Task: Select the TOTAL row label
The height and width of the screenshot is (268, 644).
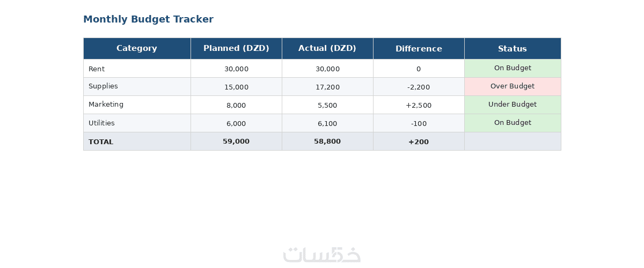Action: (101, 142)
